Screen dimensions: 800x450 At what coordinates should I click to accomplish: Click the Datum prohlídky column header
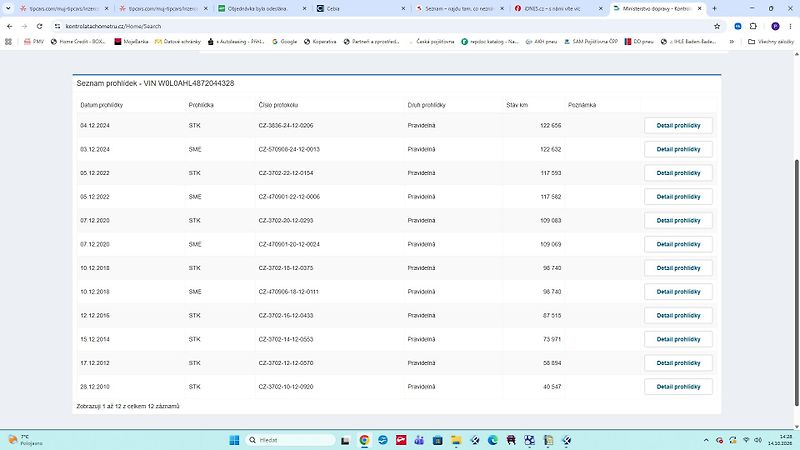pyautogui.click(x=102, y=105)
